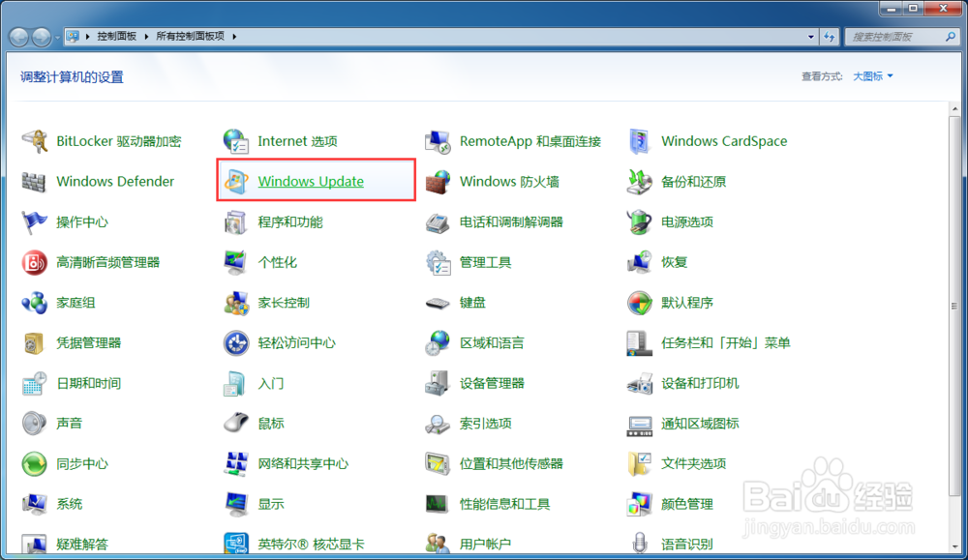Click the 个性化 monitor icon

236,262
